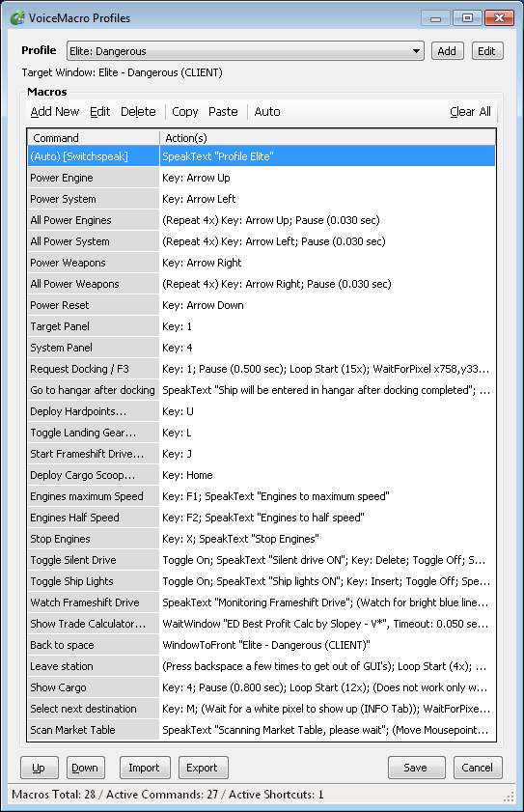Sort by the Command column header
The height and width of the screenshot is (812, 524).
(x=94, y=138)
